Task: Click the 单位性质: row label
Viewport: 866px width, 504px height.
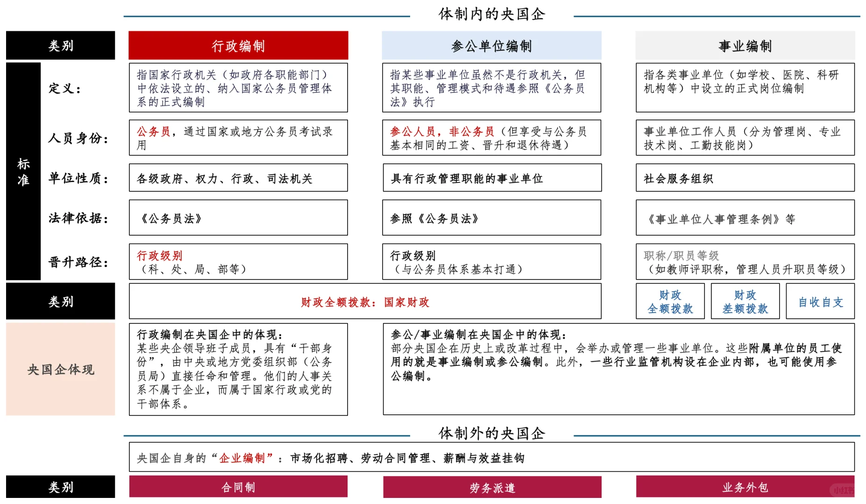Action: coord(78,178)
